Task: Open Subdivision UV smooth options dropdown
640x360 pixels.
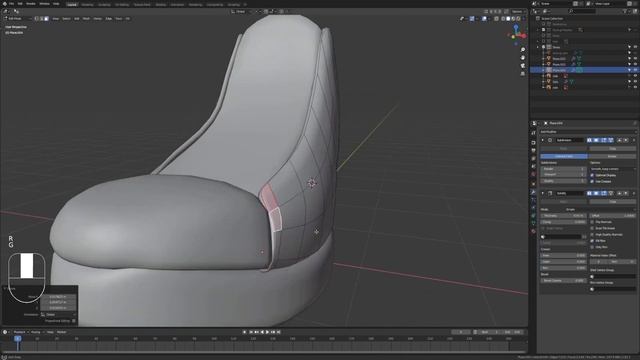Action: coord(612,169)
